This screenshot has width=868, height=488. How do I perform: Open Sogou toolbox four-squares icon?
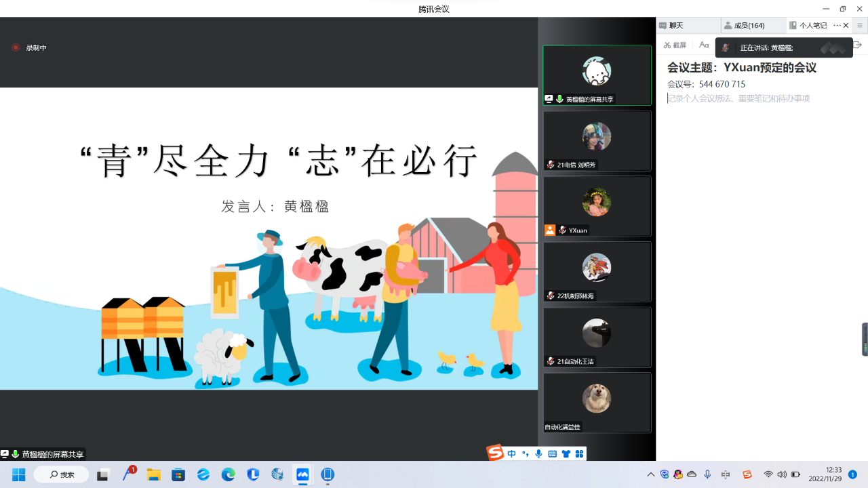tap(580, 454)
